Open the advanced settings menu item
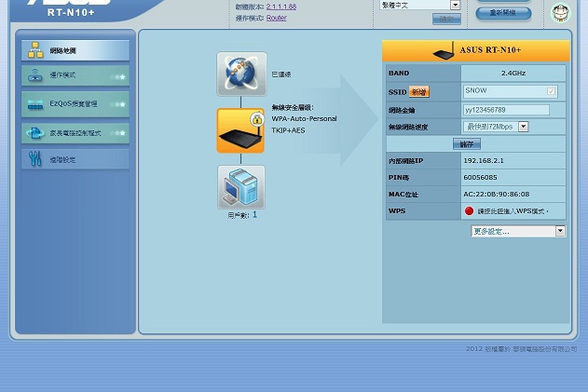Screen dimensions: 588x392 75,159
